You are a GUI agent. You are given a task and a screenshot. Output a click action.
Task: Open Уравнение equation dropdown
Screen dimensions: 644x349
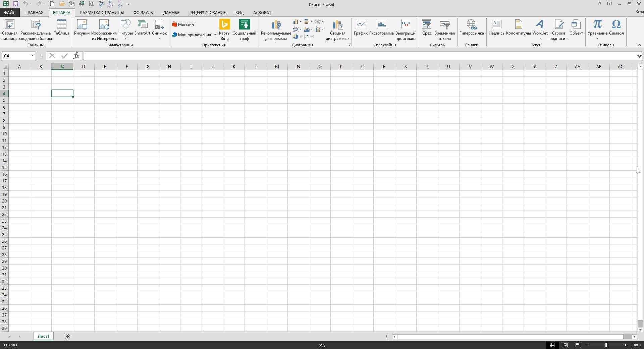click(597, 38)
